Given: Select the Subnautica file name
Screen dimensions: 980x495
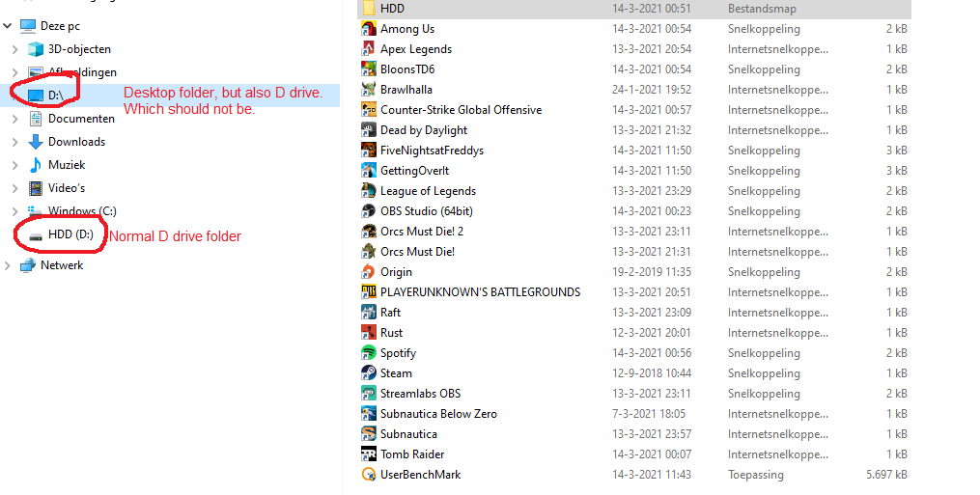Looking at the screenshot, I should (408, 434).
